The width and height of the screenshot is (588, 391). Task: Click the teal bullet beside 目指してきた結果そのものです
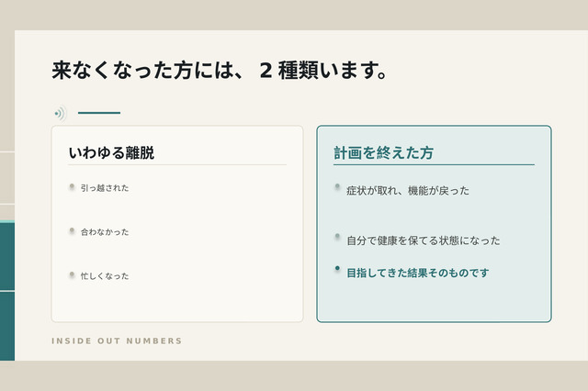coord(337,268)
